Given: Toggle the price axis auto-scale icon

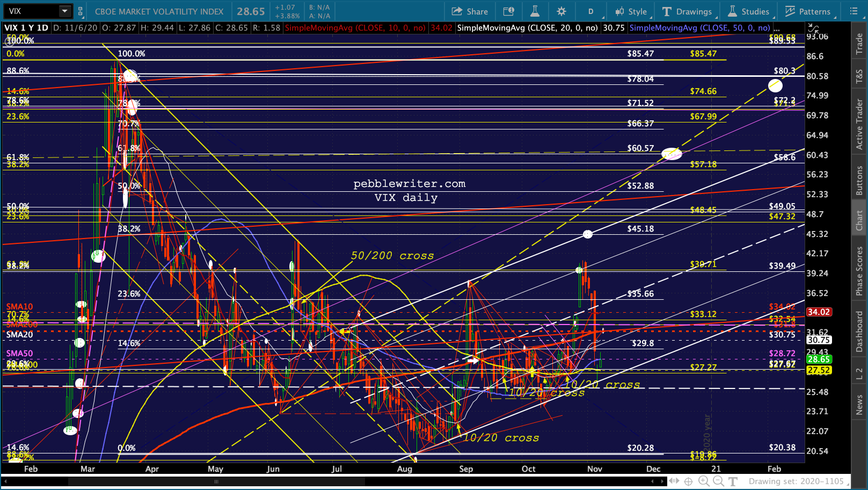Looking at the screenshot, I should tap(814, 29).
